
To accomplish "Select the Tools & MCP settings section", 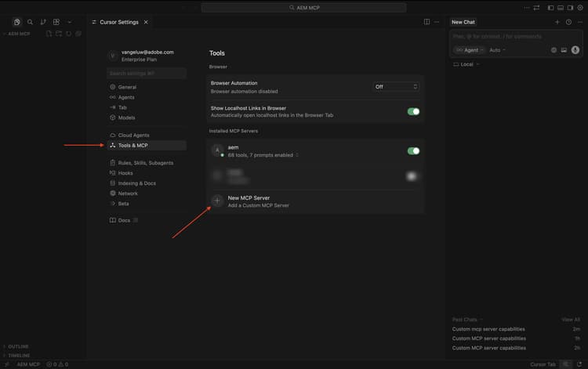I will 147,146.
